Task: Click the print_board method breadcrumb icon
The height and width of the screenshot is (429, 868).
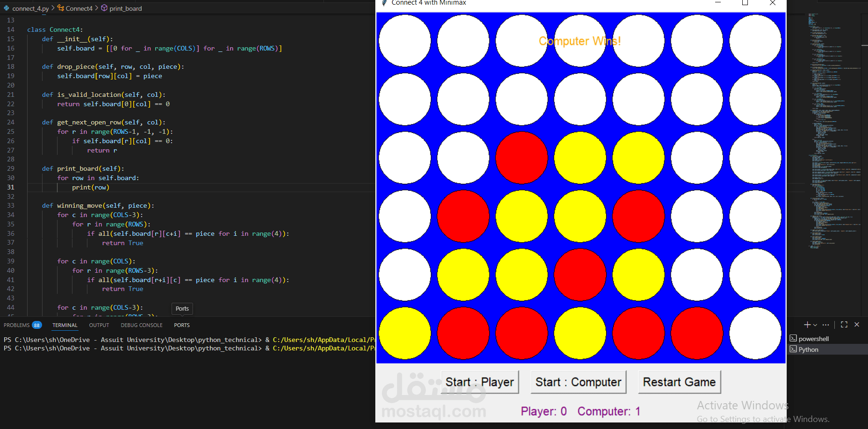Action: pyautogui.click(x=104, y=8)
